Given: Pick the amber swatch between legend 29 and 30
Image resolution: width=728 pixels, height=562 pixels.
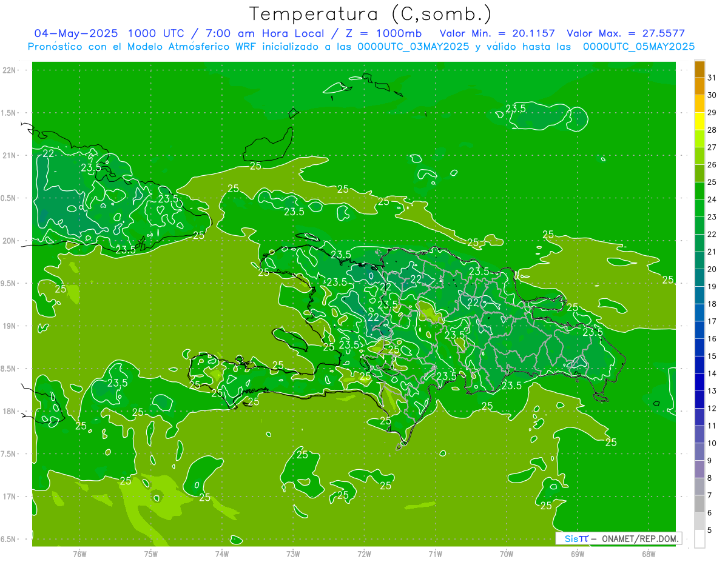Looking at the screenshot, I should (699, 104).
